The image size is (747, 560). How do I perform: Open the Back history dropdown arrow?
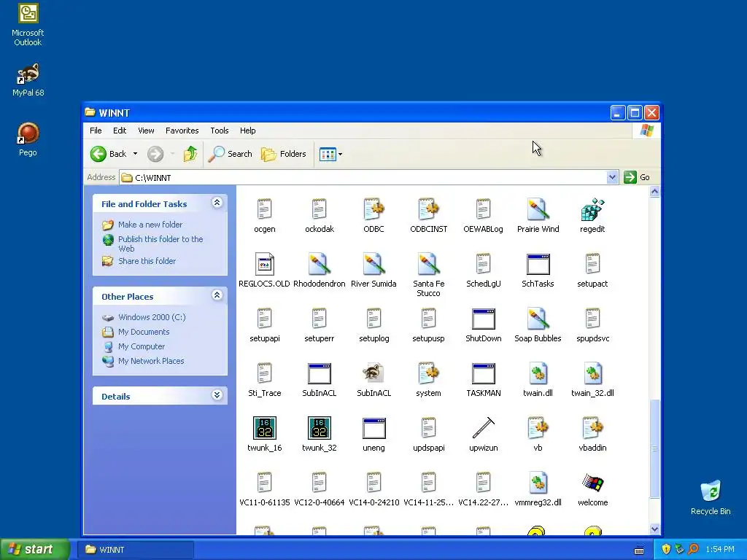coord(135,154)
